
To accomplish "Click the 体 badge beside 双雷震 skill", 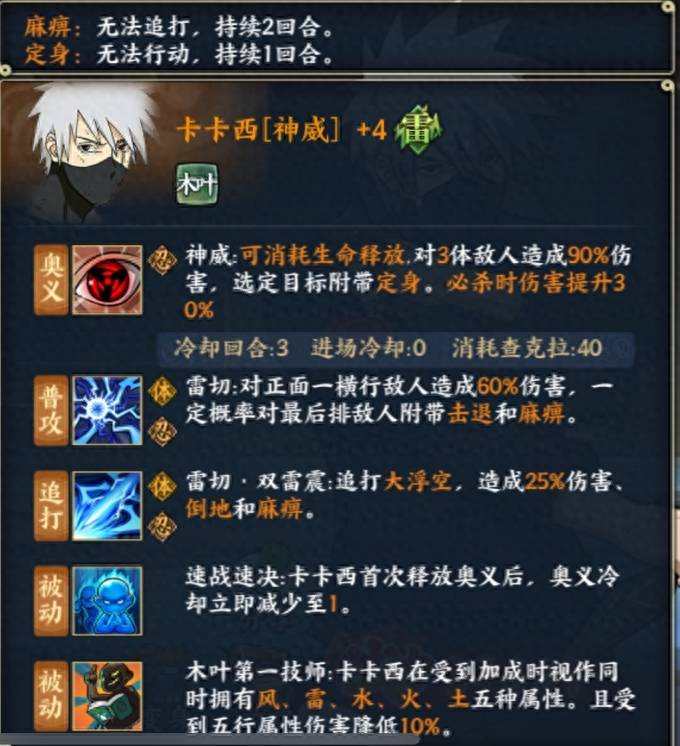I will click(162, 486).
